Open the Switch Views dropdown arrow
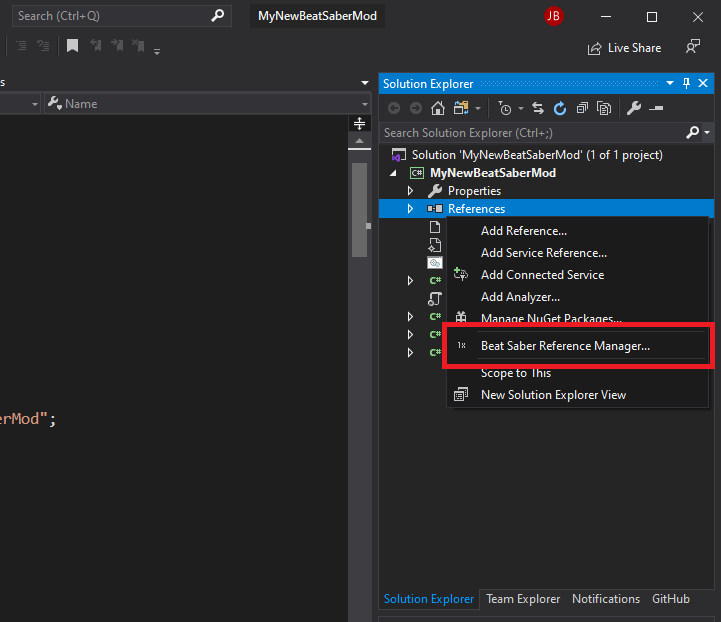Image resolution: width=721 pixels, height=622 pixels. [478, 109]
